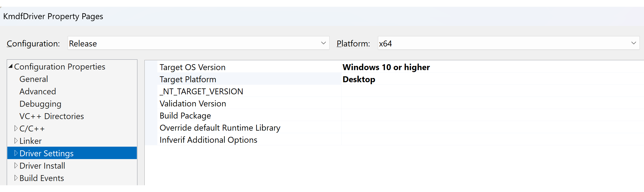644x192 pixels.
Task: Click Override default Runtime Library property
Action: click(x=220, y=128)
